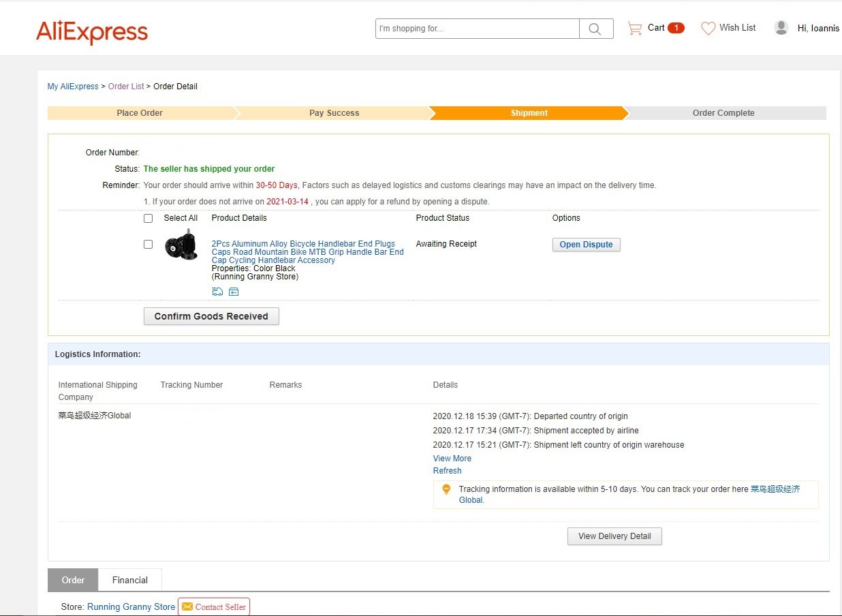Open the My AliExpress breadcrumb link

[x=73, y=87]
